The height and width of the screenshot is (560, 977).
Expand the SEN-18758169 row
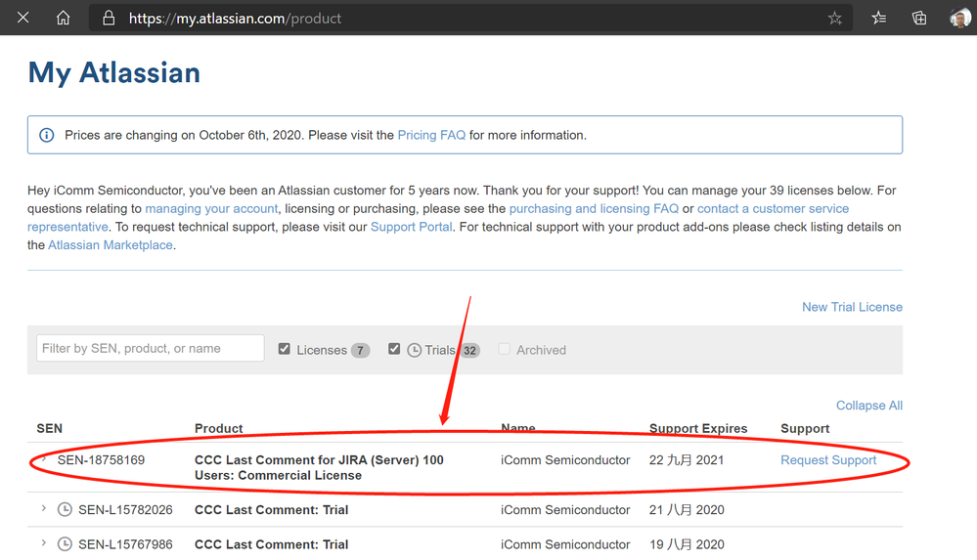pyautogui.click(x=44, y=459)
